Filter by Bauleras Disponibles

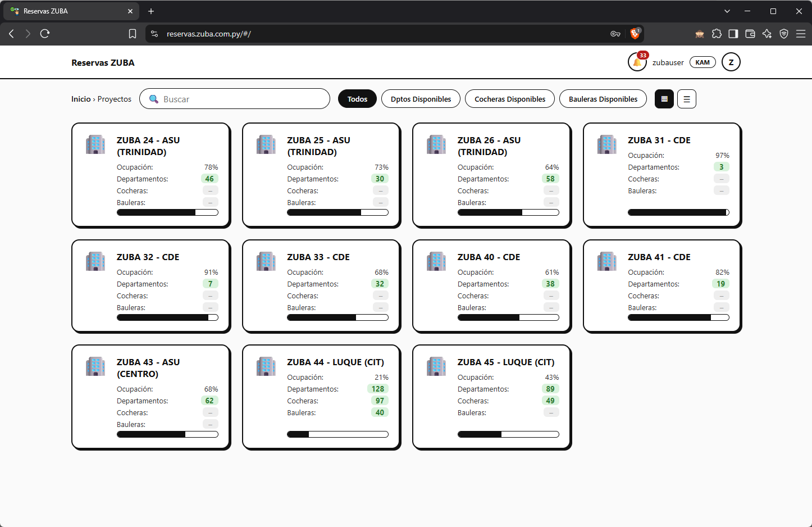603,99
